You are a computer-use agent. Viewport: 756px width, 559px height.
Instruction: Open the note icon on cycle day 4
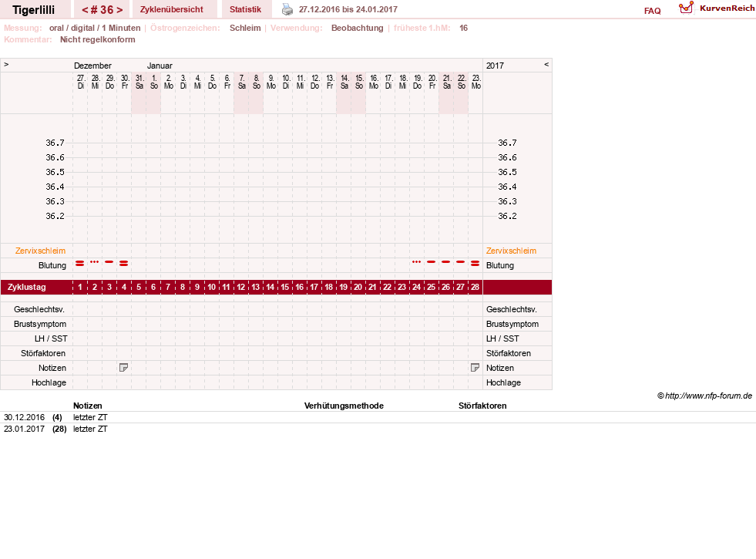point(123,368)
